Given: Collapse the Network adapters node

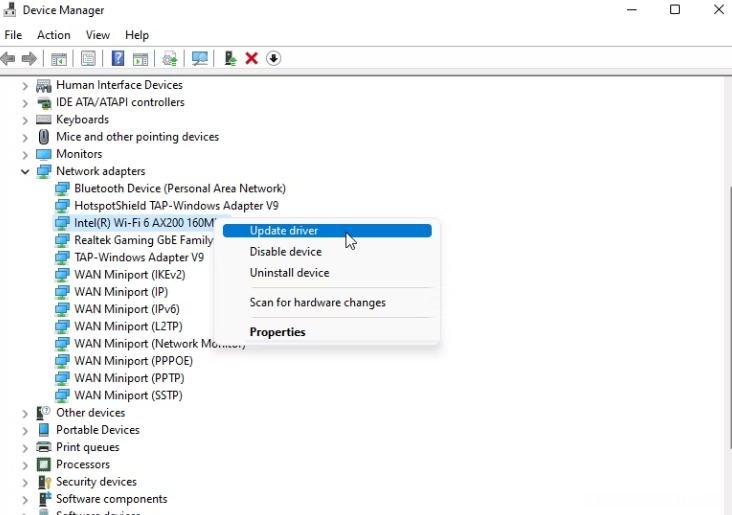Looking at the screenshot, I should tap(25, 172).
